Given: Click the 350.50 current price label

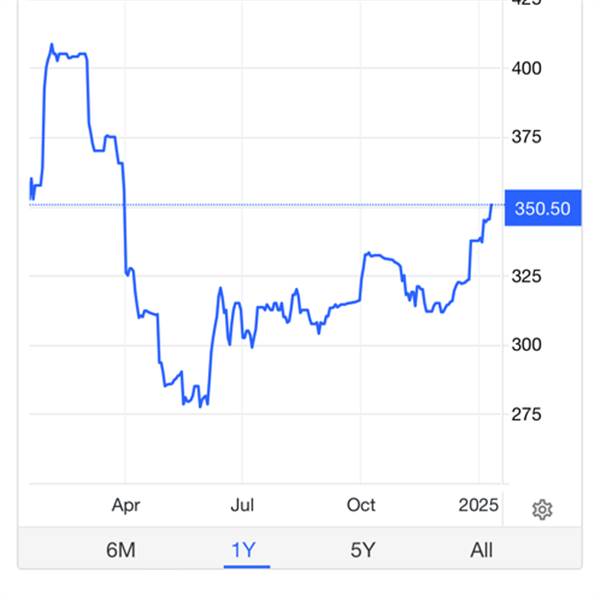Looking at the screenshot, I should [x=543, y=208].
